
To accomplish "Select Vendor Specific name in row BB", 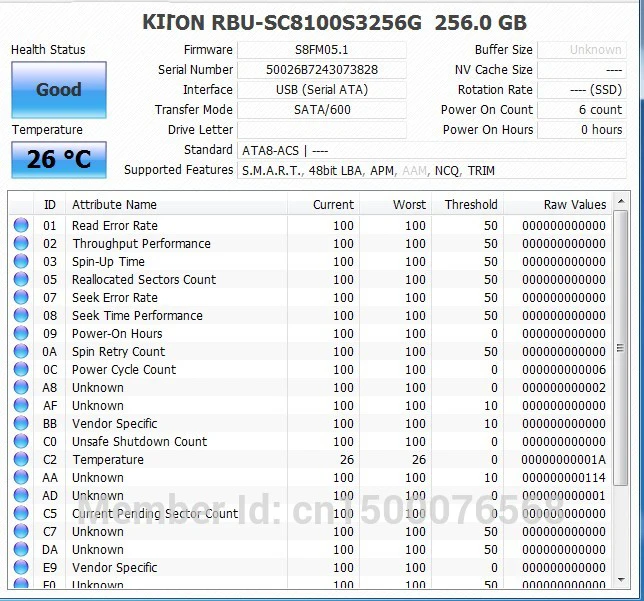I will point(115,424).
